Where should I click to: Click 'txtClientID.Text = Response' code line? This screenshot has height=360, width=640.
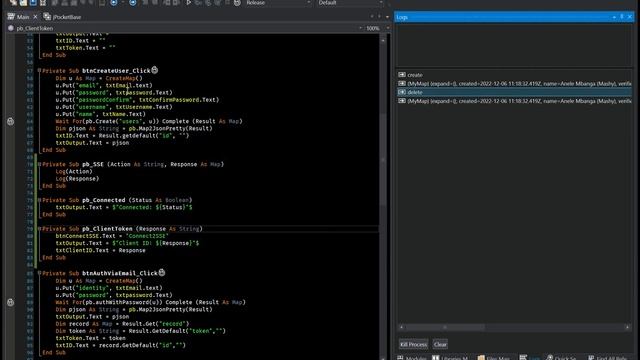pos(100,250)
